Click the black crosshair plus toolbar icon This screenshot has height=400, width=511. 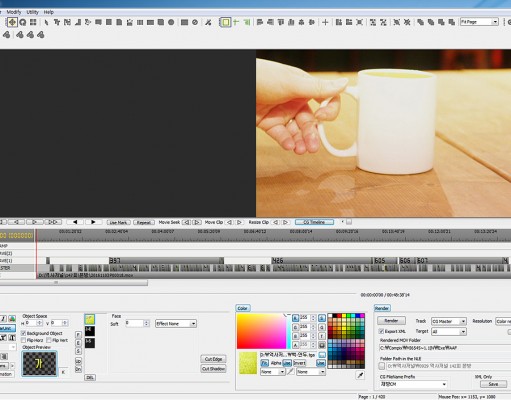pos(325,22)
